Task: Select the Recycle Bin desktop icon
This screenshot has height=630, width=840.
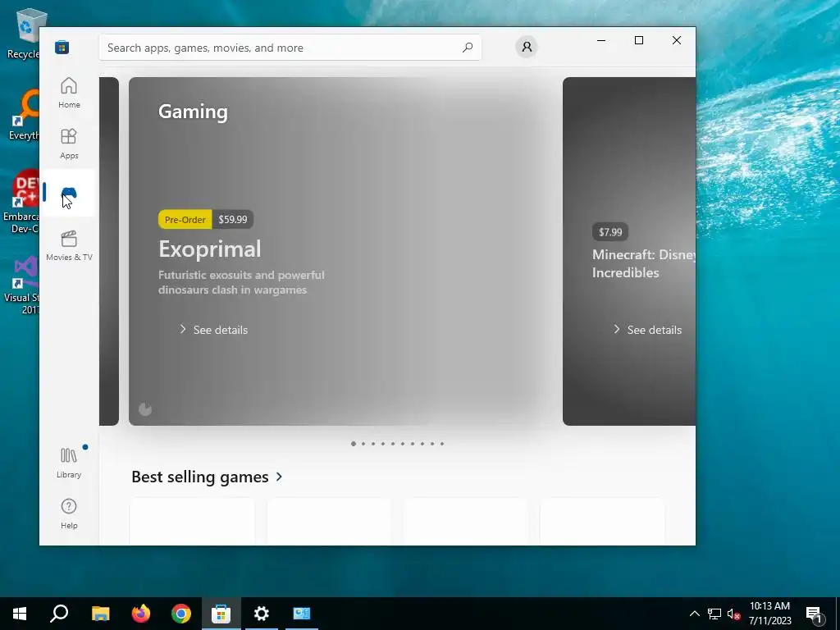Action: point(23,34)
